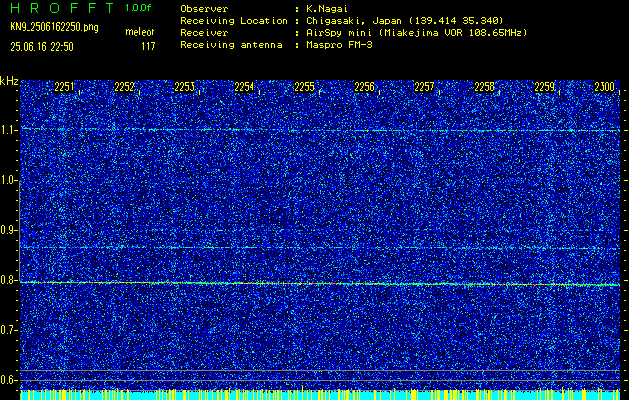This screenshot has height=400, width=629.
Task: Click the Receiving Location label
Action: [234, 21]
